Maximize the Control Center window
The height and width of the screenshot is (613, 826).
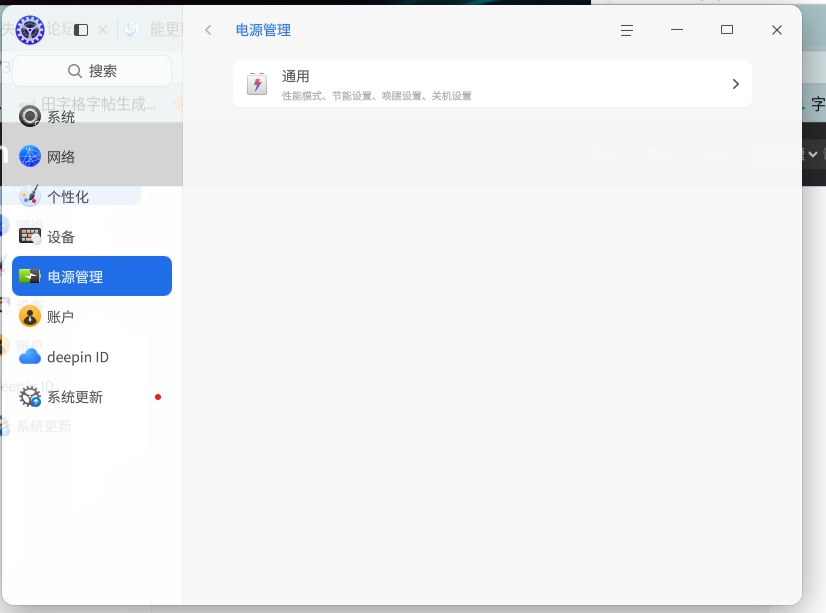pos(727,30)
